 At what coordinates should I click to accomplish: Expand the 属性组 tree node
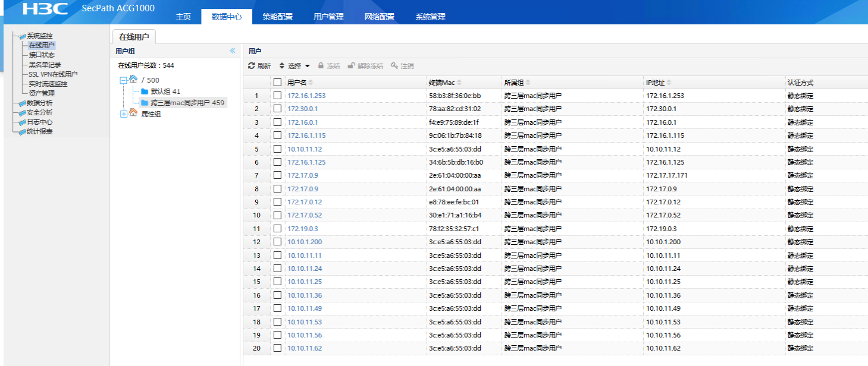point(124,114)
